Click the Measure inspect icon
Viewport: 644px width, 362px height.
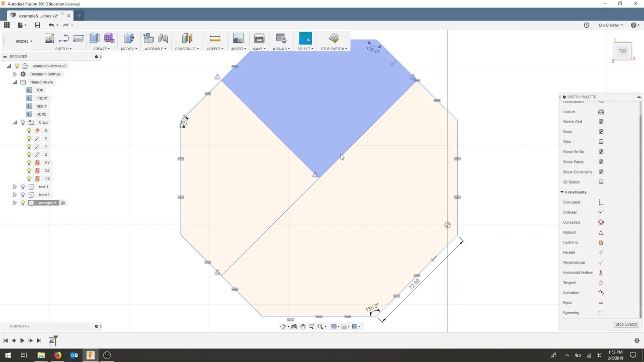pyautogui.click(x=215, y=38)
